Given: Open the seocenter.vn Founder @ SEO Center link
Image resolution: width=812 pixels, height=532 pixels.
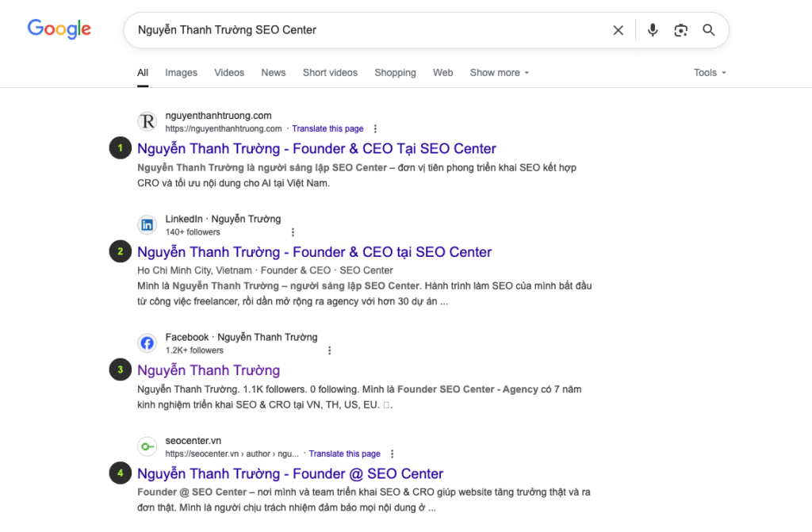Looking at the screenshot, I should (x=290, y=473).
